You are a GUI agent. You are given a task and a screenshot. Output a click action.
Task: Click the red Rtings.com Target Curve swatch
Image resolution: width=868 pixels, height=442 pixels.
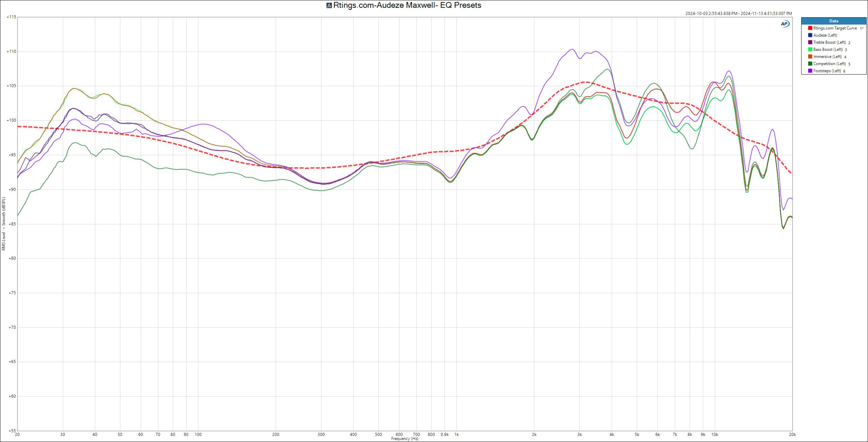pyautogui.click(x=810, y=28)
